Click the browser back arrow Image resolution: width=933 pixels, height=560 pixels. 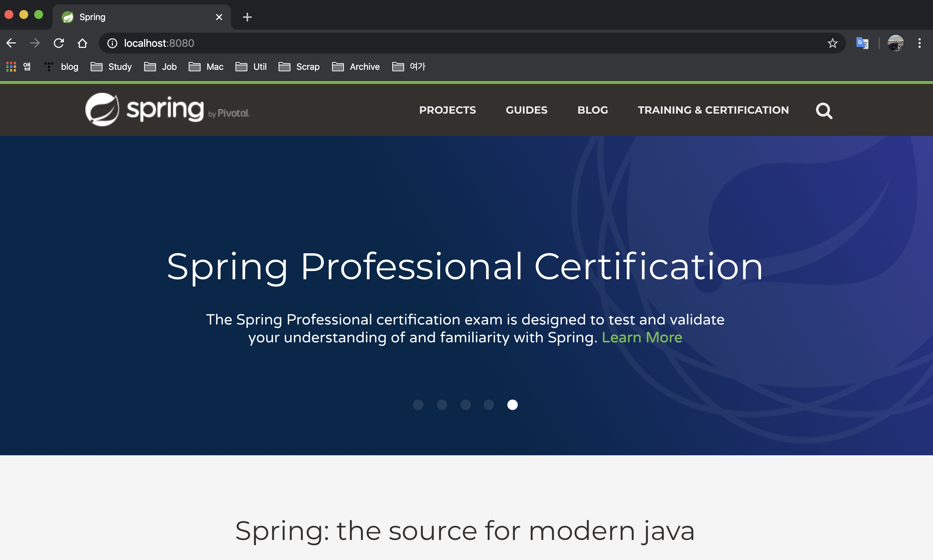pyautogui.click(x=11, y=43)
